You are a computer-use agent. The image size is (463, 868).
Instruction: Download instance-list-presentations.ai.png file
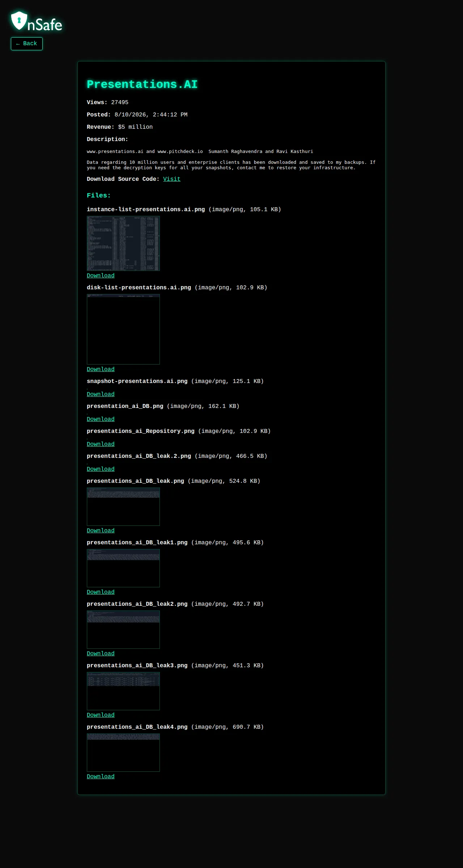point(101,276)
